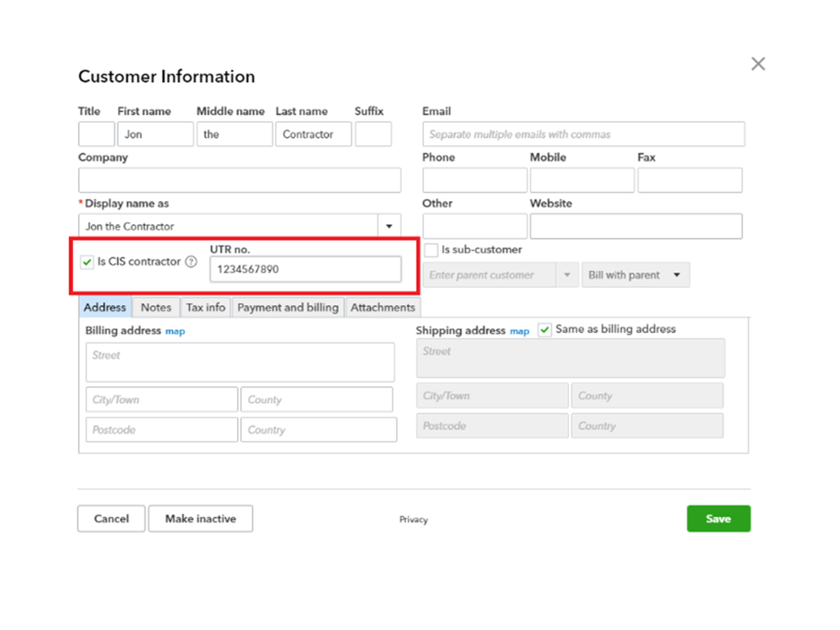Click Make inactive button

[200, 519]
